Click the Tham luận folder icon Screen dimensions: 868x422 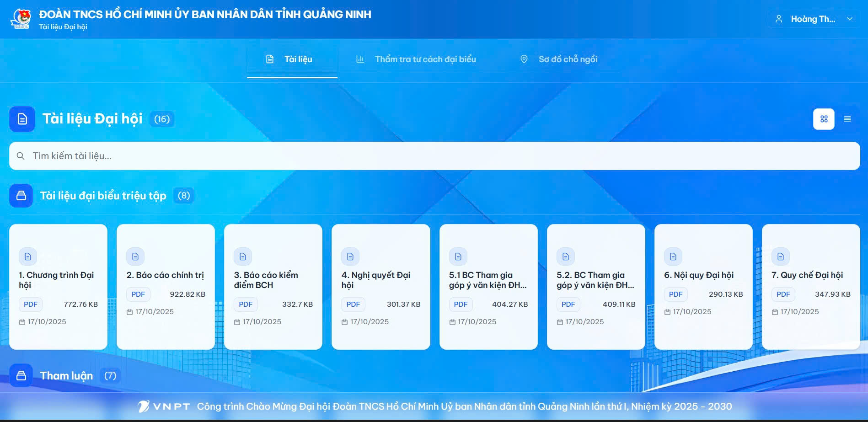point(21,376)
